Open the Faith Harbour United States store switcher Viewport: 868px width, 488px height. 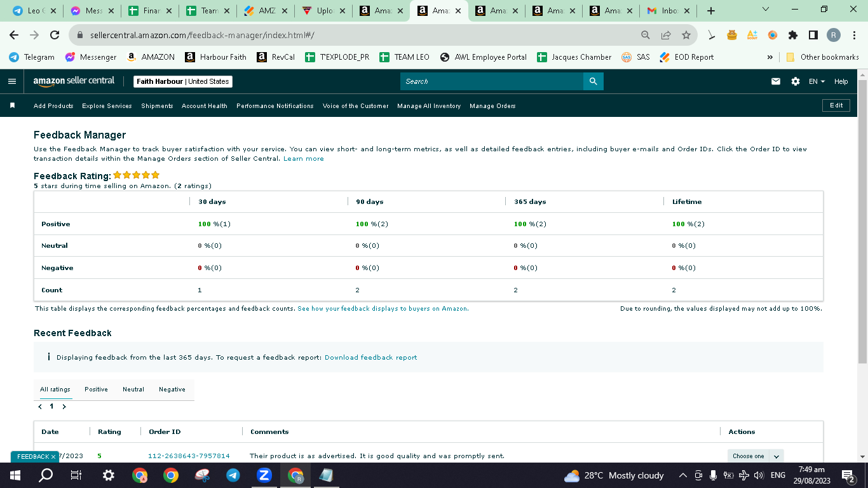pos(184,81)
